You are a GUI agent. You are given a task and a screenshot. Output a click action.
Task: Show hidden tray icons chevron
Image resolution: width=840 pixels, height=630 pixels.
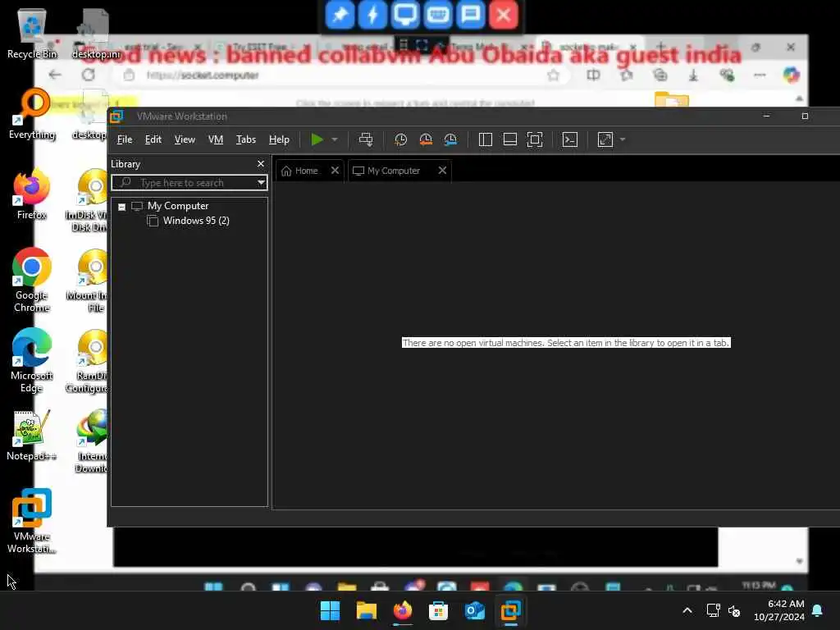point(687,610)
